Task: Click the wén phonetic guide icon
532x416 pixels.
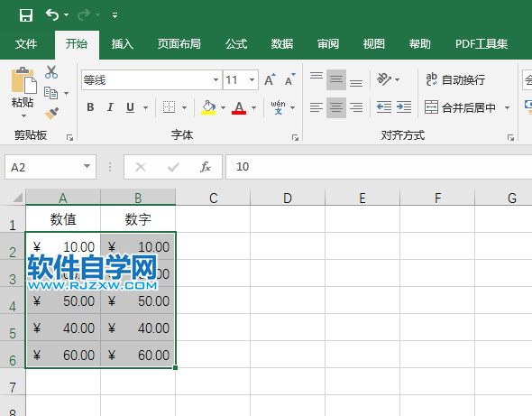Action: tap(278, 107)
